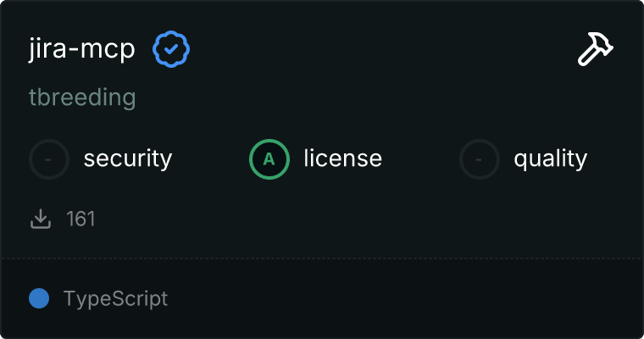Open the jira-mcp server title link
Image resolution: width=644 pixels, height=339 pixels.
81,49
